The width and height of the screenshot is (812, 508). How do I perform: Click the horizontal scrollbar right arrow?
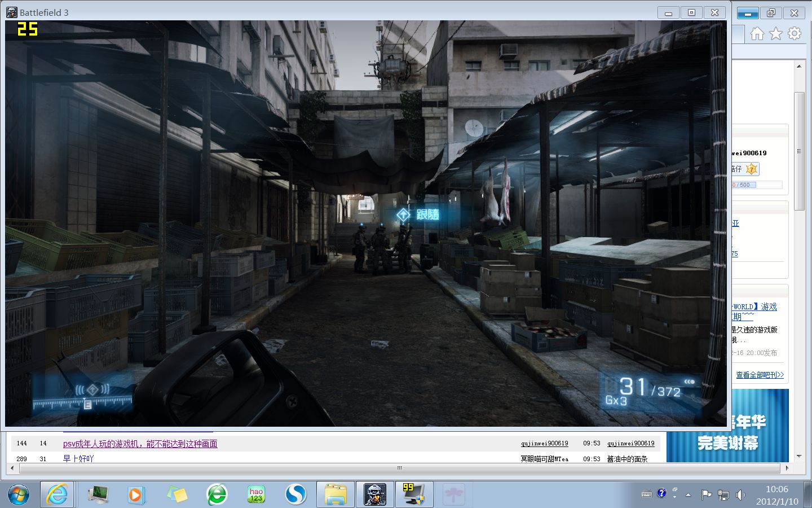pos(787,468)
